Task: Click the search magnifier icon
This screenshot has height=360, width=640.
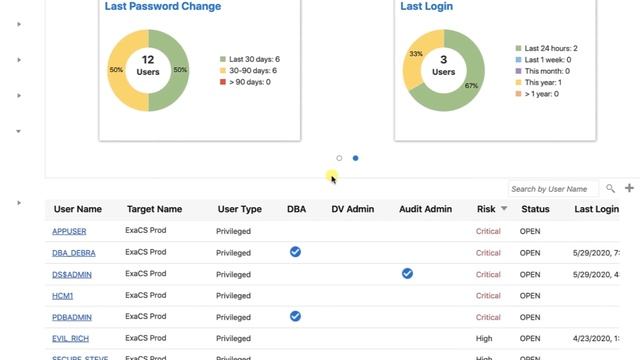Action: [x=610, y=189]
